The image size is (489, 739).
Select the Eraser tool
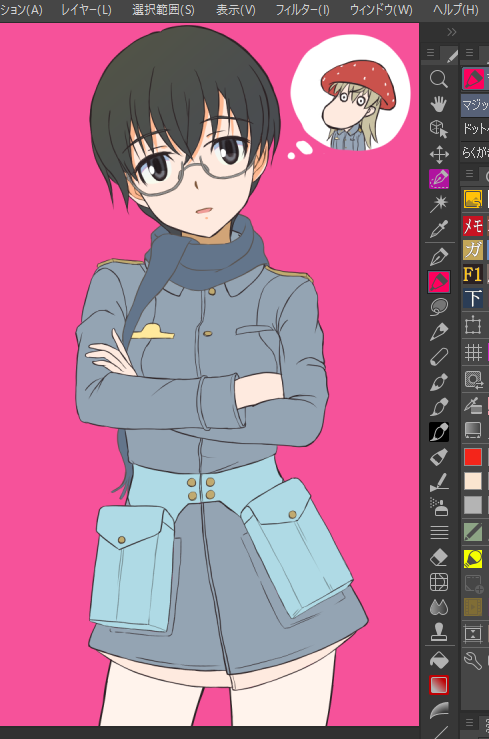[439, 558]
